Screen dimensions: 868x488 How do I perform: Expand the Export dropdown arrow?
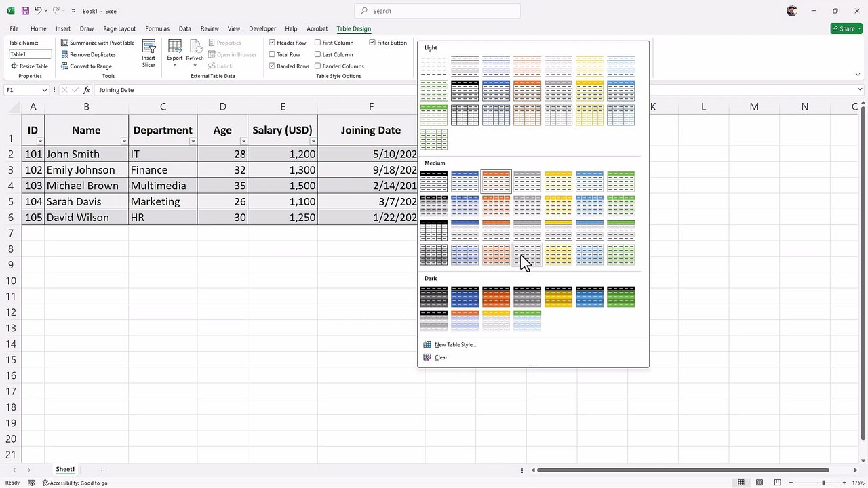pos(175,64)
